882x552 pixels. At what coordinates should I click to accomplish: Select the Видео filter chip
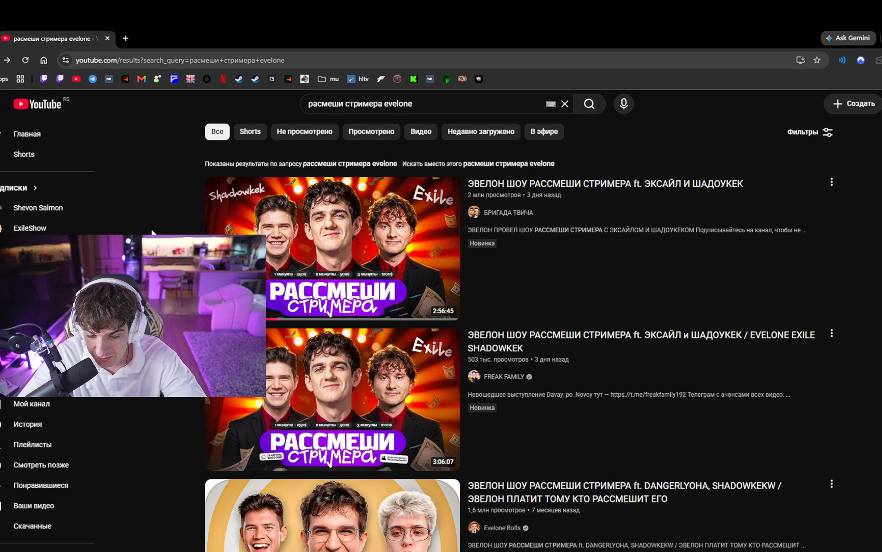pyautogui.click(x=421, y=132)
